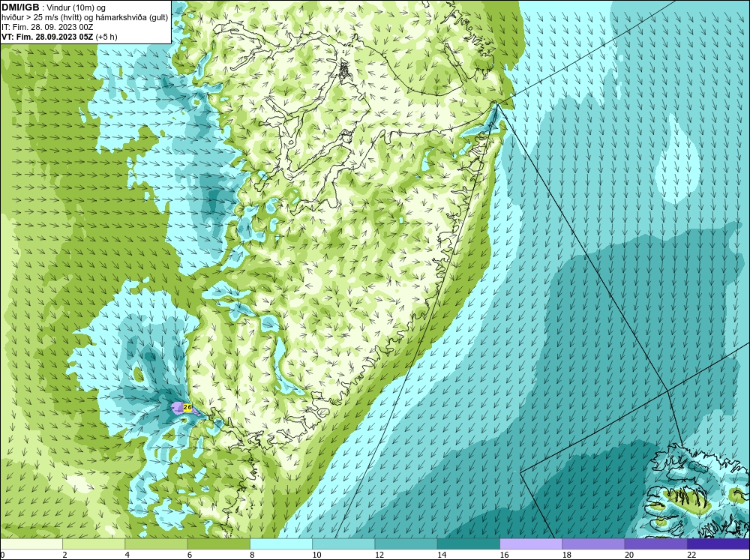Click the 'IT: Fim. 28. 09. 2023 00Z' line
Screen dimensions: 750x560
click(46, 27)
